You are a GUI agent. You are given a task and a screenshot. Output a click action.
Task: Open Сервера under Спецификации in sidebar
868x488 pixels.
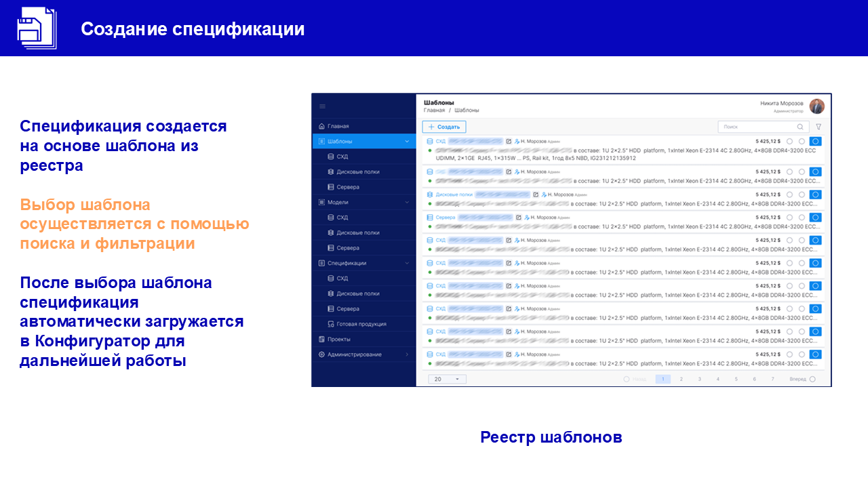364,309
